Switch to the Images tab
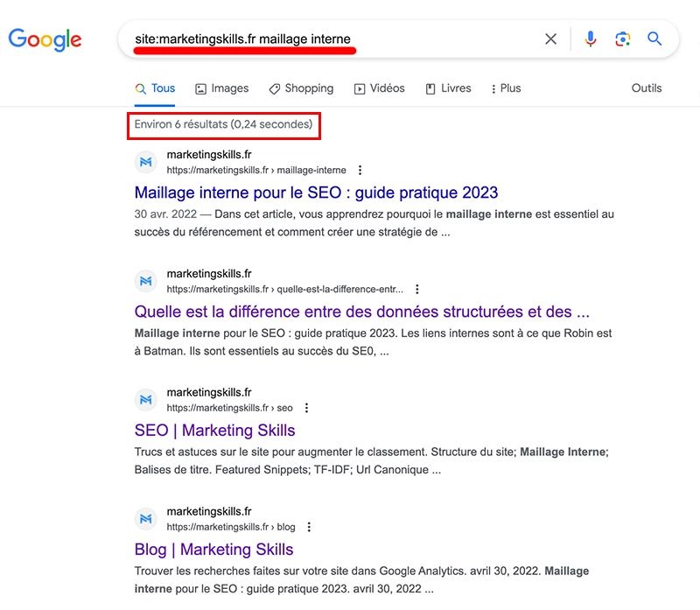 [x=222, y=88]
